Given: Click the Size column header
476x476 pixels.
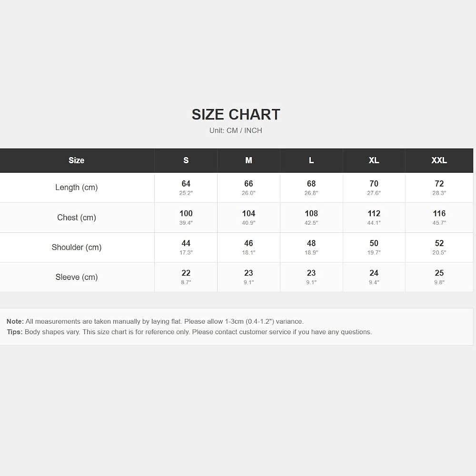Looking at the screenshot, I should [x=77, y=160].
